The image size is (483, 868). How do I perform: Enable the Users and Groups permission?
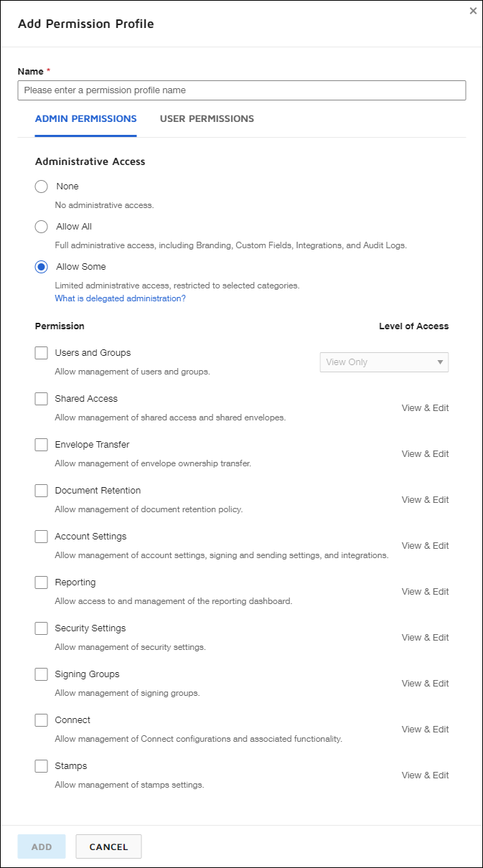coord(41,352)
